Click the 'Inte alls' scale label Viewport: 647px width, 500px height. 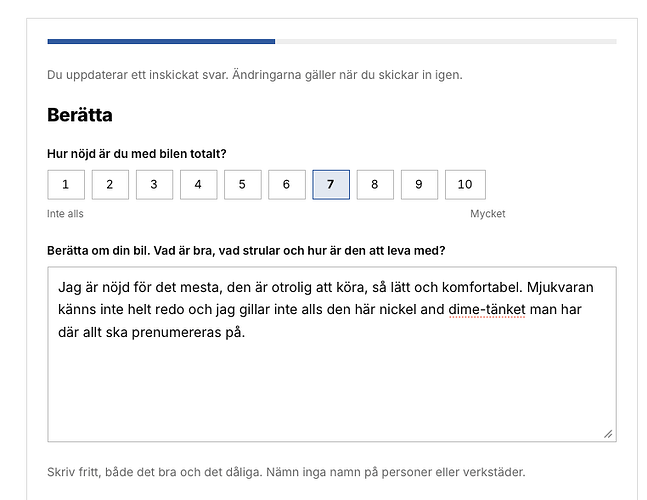(65, 214)
